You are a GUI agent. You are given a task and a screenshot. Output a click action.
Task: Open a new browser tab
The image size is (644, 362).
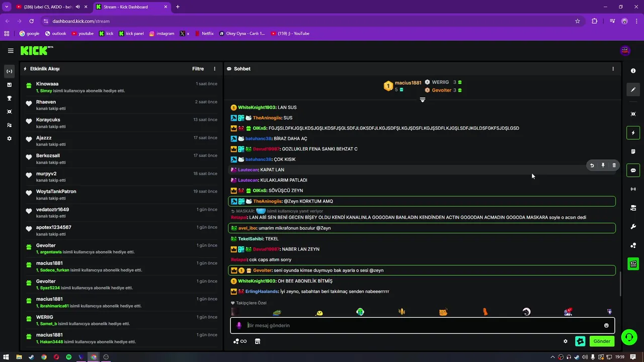(x=178, y=7)
